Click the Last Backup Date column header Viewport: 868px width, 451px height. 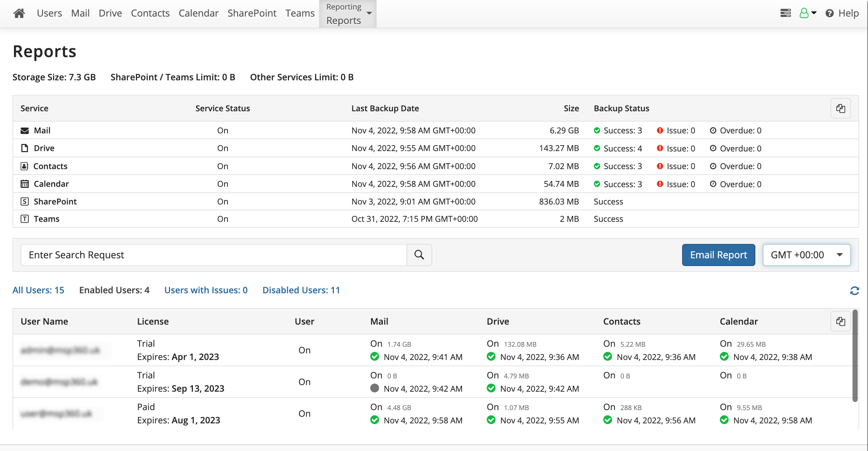point(385,108)
